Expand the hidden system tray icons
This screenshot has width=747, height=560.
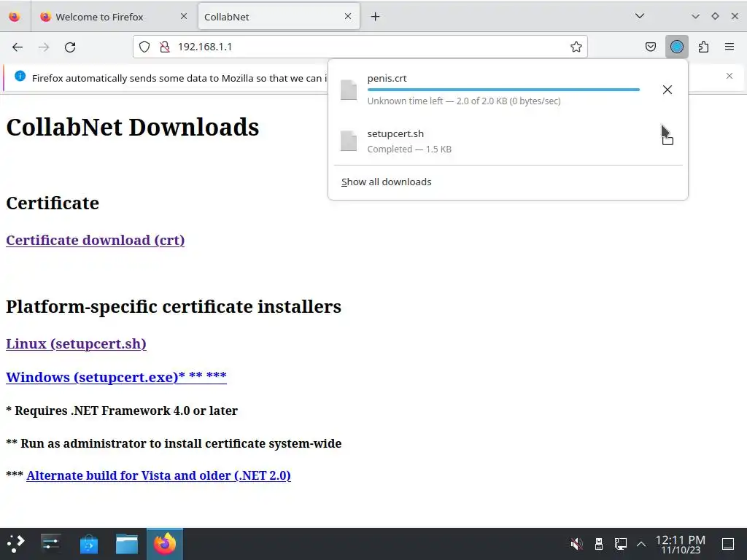point(641,544)
